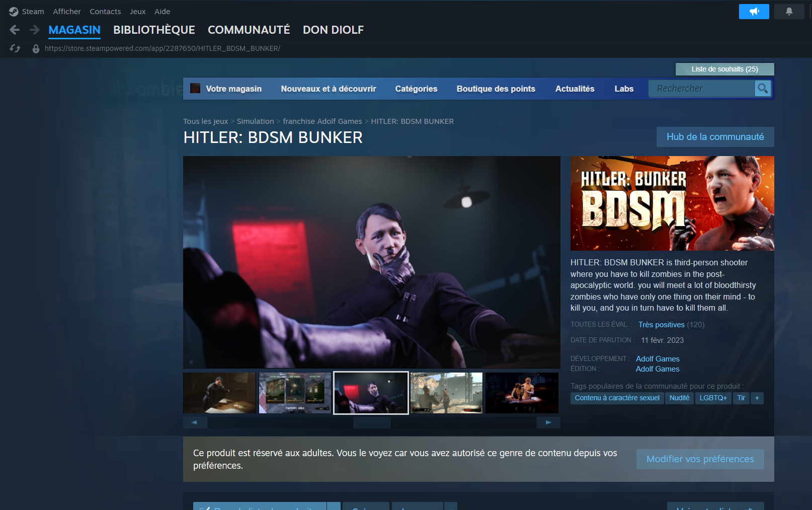
Task: Open the Actualités store tab
Action: (x=575, y=89)
